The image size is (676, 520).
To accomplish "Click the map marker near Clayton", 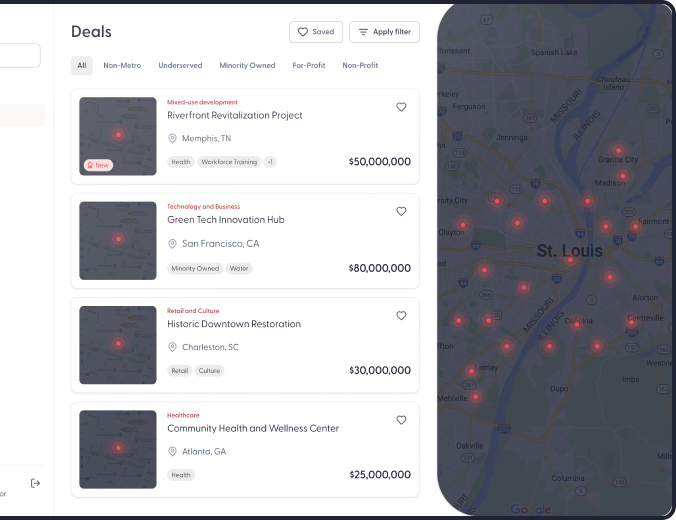I will pos(463,225).
